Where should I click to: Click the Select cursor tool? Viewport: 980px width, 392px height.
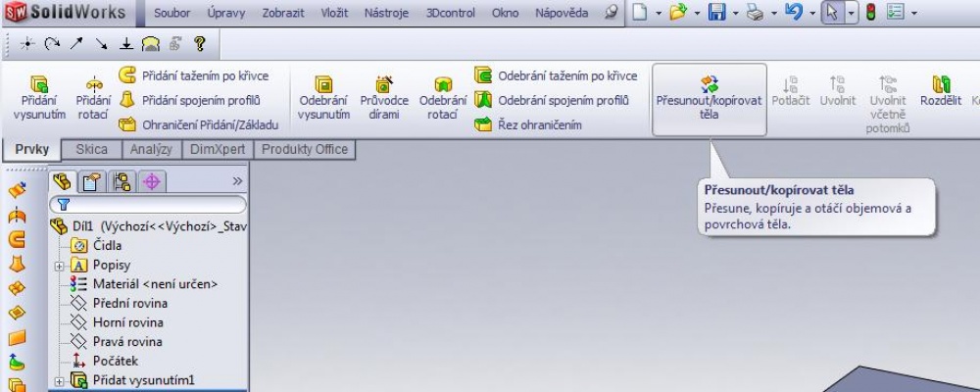click(832, 13)
